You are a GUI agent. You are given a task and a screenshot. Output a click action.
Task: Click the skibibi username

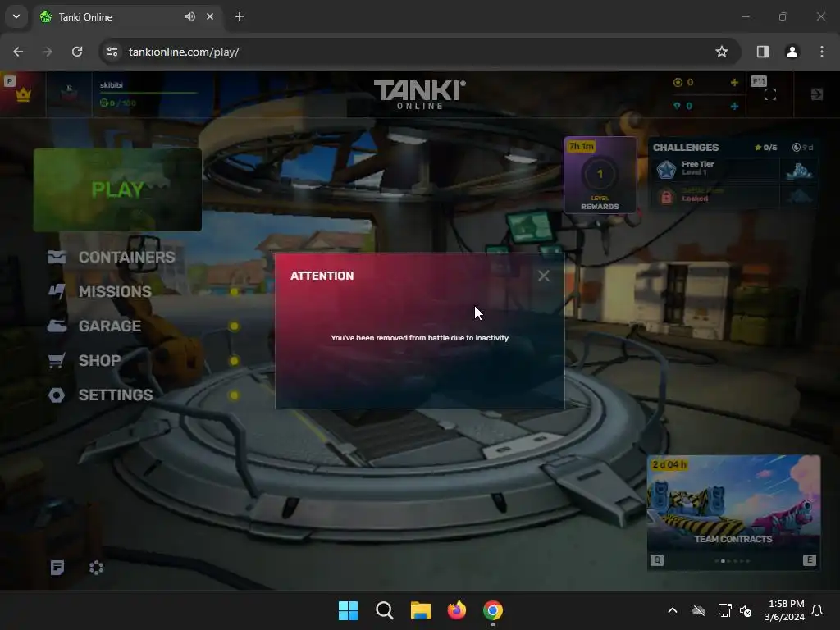112,85
